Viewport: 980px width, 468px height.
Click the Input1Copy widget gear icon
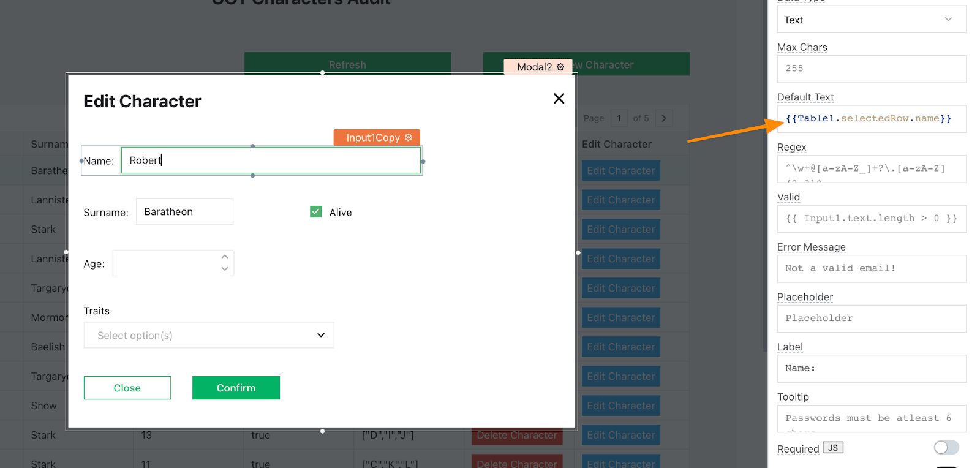[409, 138]
